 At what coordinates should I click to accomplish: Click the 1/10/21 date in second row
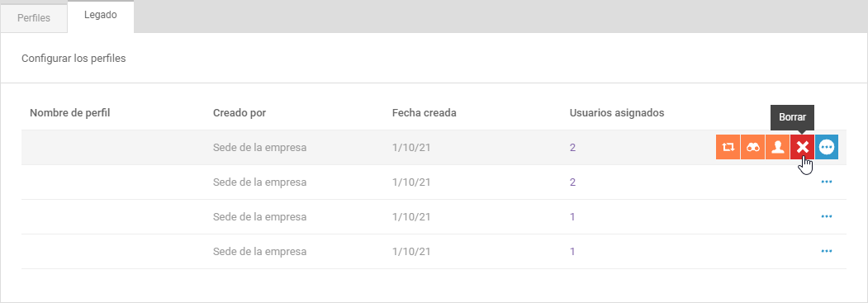(410, 182)
